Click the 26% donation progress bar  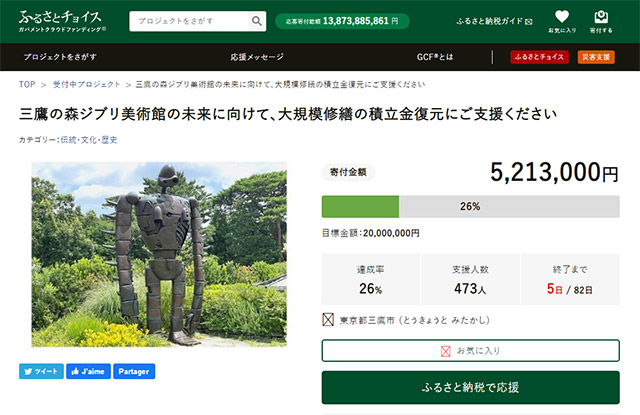pos(471,206)
